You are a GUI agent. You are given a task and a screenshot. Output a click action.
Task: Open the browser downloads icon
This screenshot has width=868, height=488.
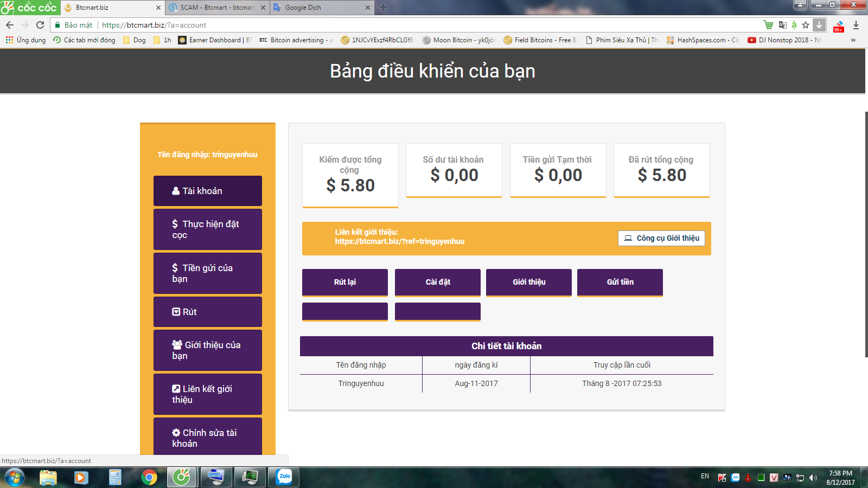pyautogui.click(x=856, y=25)
